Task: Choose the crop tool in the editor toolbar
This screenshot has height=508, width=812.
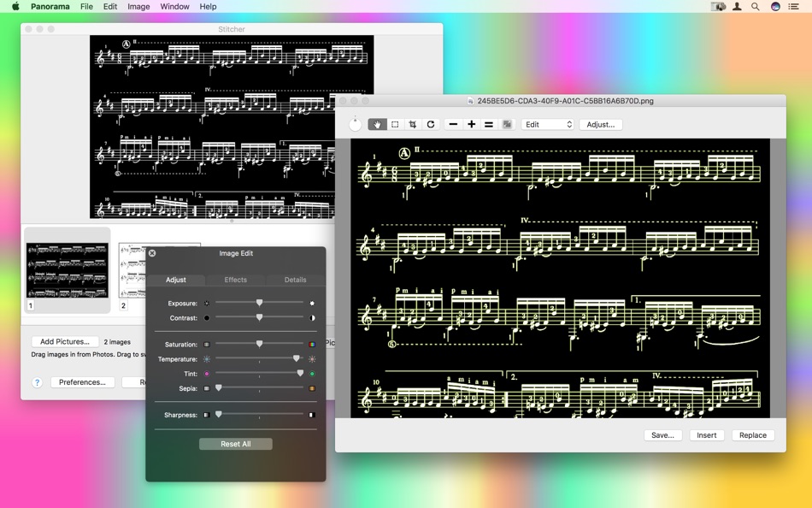Action: click(x=413, y=124)
